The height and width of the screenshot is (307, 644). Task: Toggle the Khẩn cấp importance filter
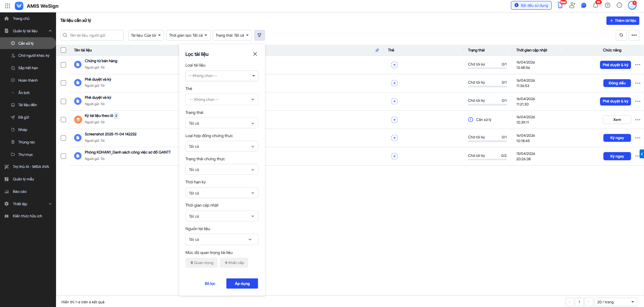click(x=234, y=263)
